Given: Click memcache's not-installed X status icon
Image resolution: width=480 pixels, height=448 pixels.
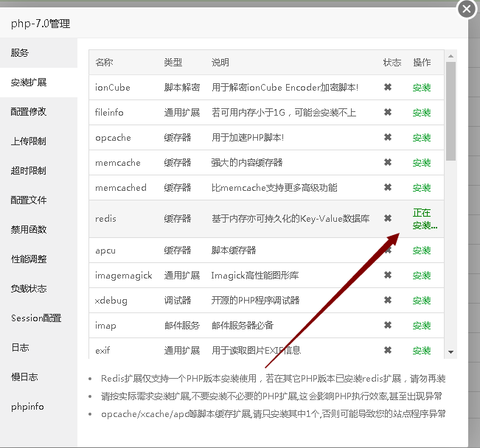Looking at the screenshot, I should (388, 162).
